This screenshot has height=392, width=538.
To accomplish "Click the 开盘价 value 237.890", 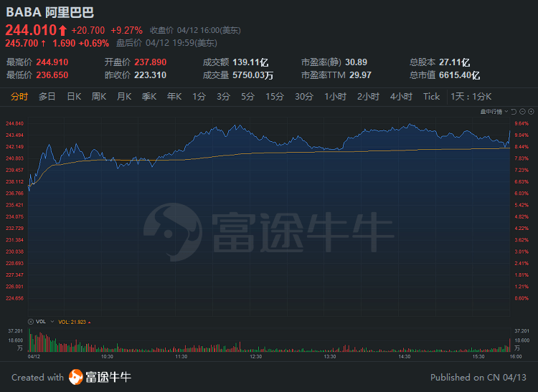I will pyautogui.click(x=151, y=62).
